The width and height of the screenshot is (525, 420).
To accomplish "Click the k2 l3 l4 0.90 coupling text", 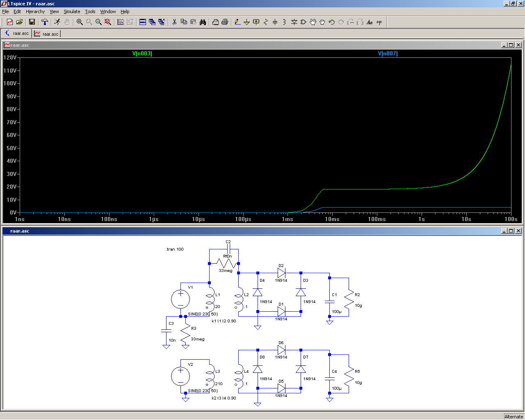I will click(x=224, y=398).
